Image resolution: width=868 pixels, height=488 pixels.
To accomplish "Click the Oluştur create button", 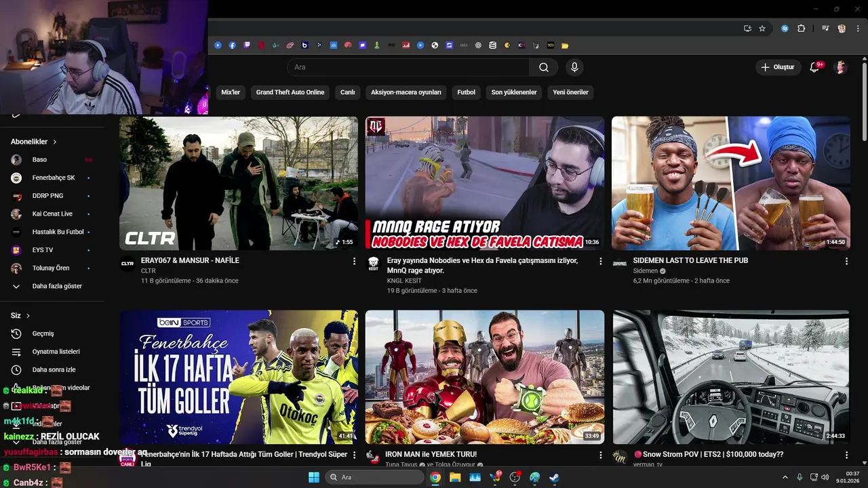I will click(x=778, y=67).
